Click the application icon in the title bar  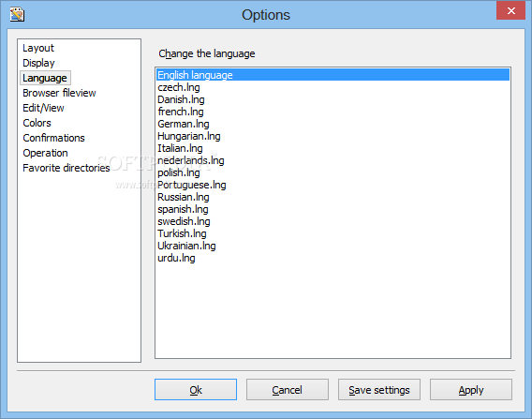[x=17, y=14]
